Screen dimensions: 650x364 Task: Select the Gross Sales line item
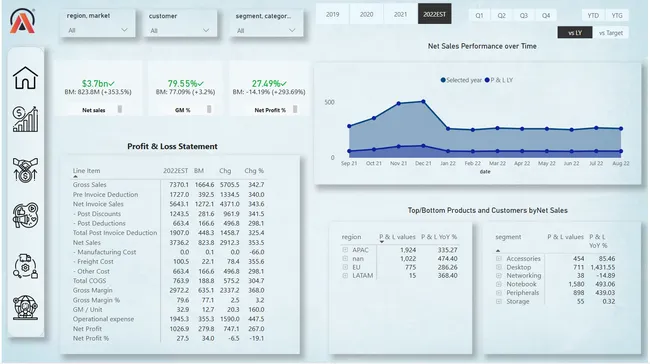click(x=90, y=184)
